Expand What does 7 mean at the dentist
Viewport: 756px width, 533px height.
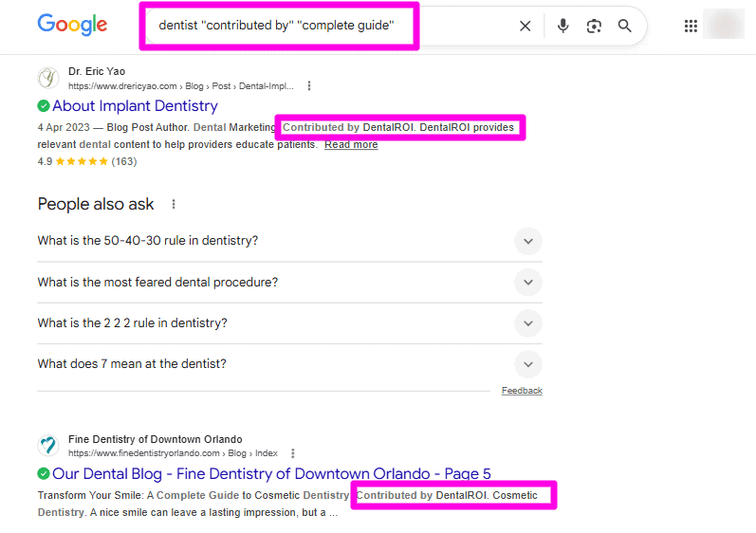pos(289,364)
